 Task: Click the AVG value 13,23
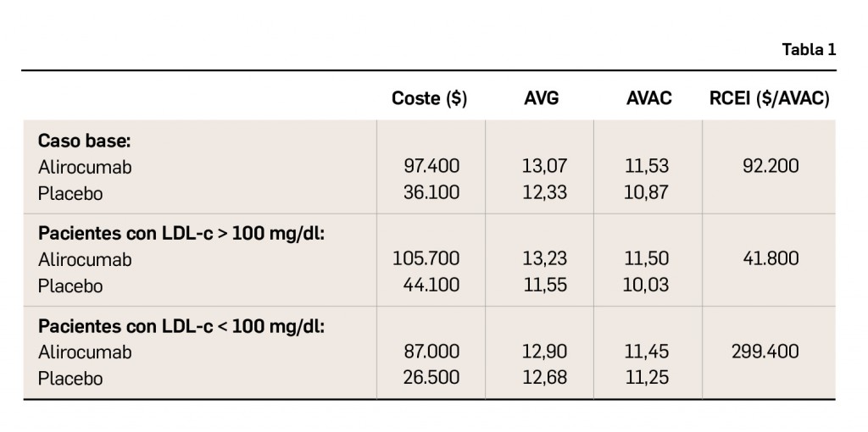click(545, 259)
